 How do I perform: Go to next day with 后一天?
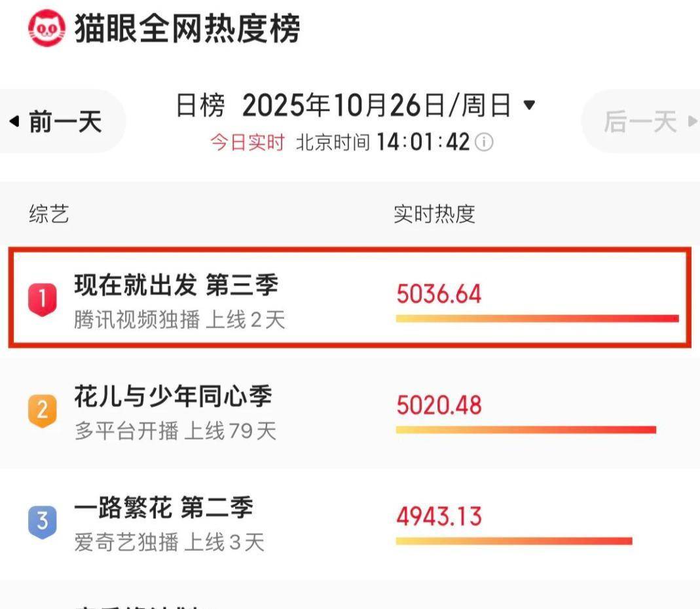coord(639,121)
